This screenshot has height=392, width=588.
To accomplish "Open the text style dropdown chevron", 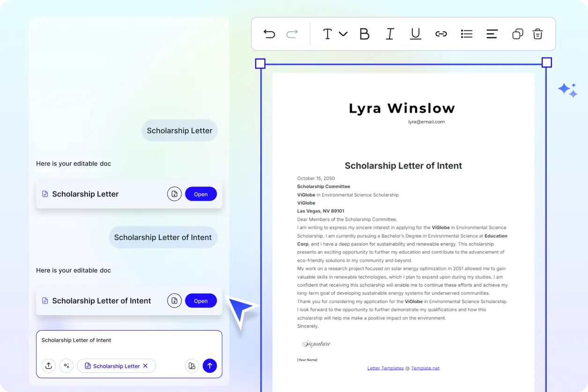I will point(343,34).
